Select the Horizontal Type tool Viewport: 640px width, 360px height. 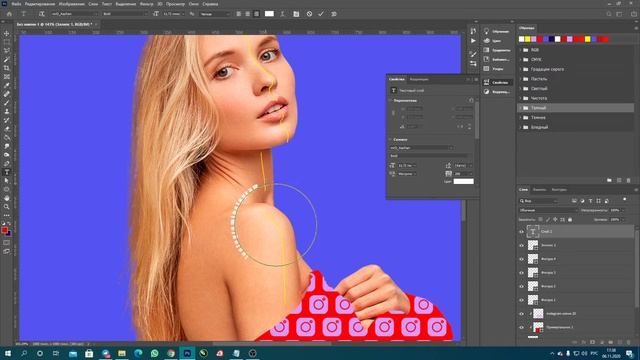pos(7,172)
